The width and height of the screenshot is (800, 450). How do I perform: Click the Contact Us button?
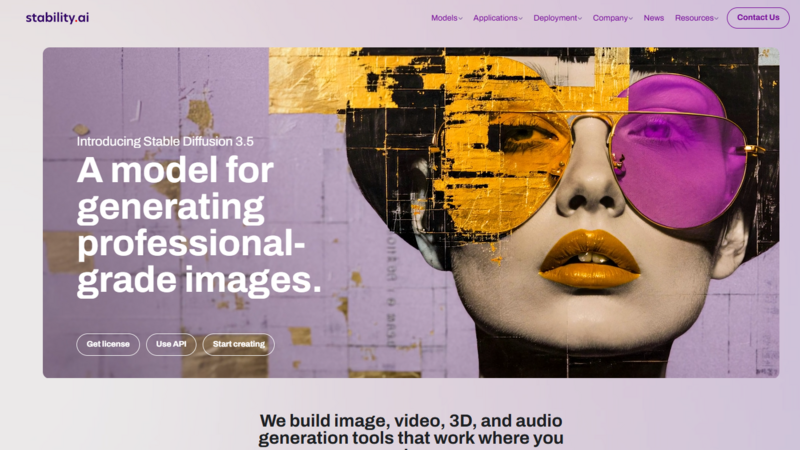tap(758, 18)
